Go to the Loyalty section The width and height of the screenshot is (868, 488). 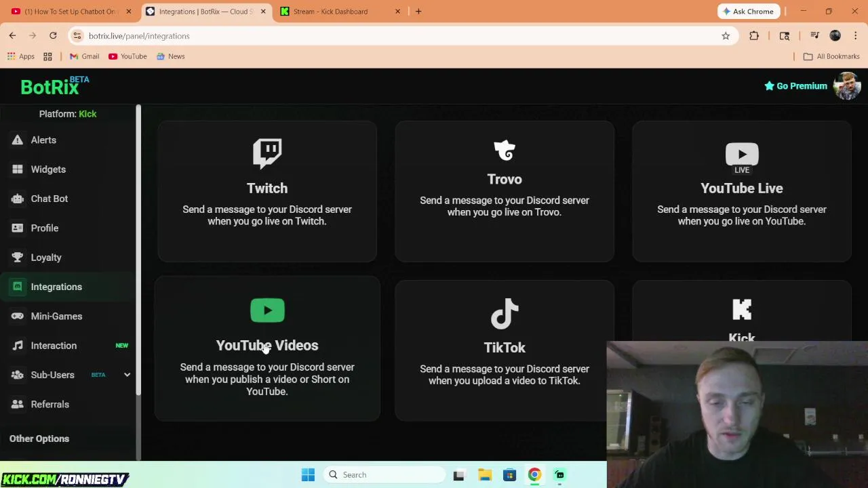pos(46,258)
